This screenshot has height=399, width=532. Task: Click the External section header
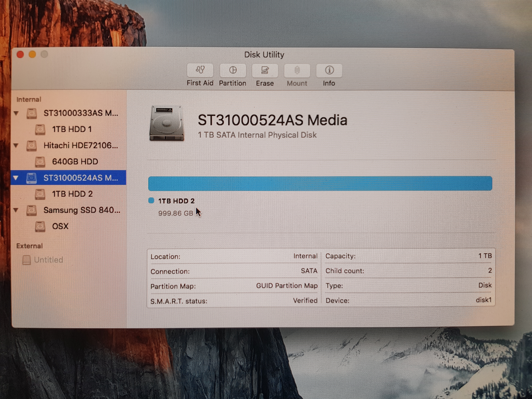click(29, 246)
